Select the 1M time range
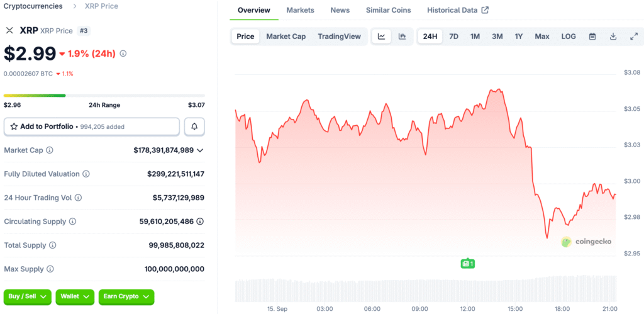 (x=475, y=36)
